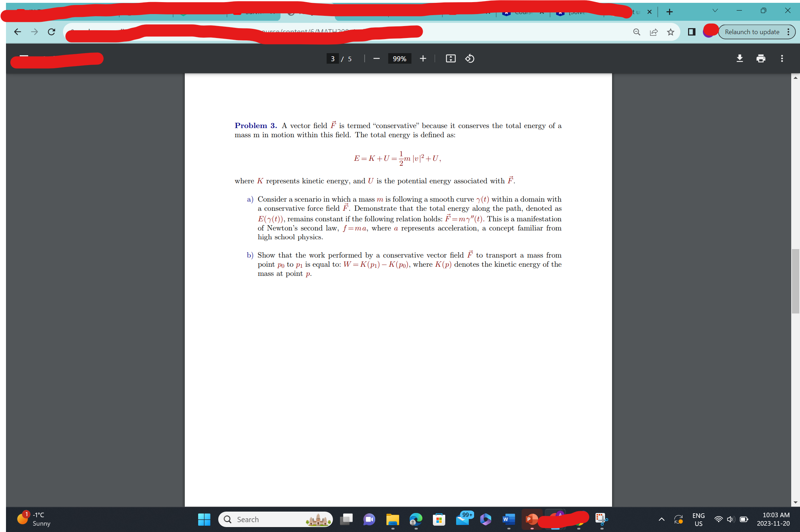
Task: Open Microsoft Edge from the taskbar
Action: [x=416, y=519]
